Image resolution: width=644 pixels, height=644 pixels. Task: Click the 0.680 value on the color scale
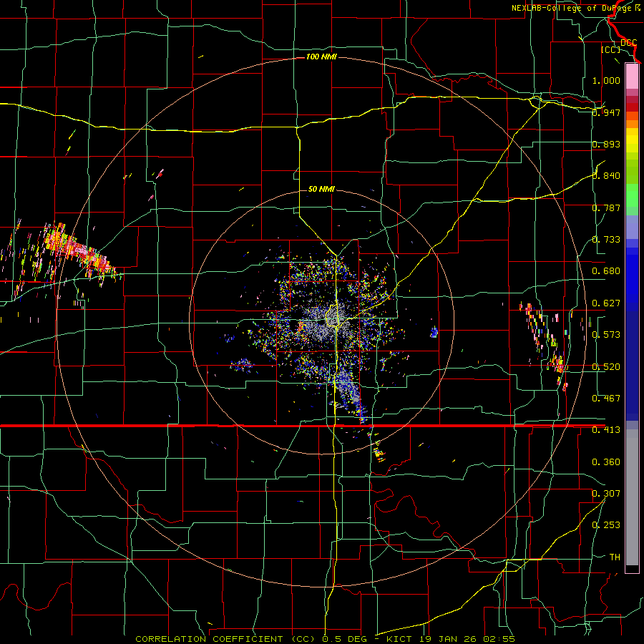coord(606,270)
